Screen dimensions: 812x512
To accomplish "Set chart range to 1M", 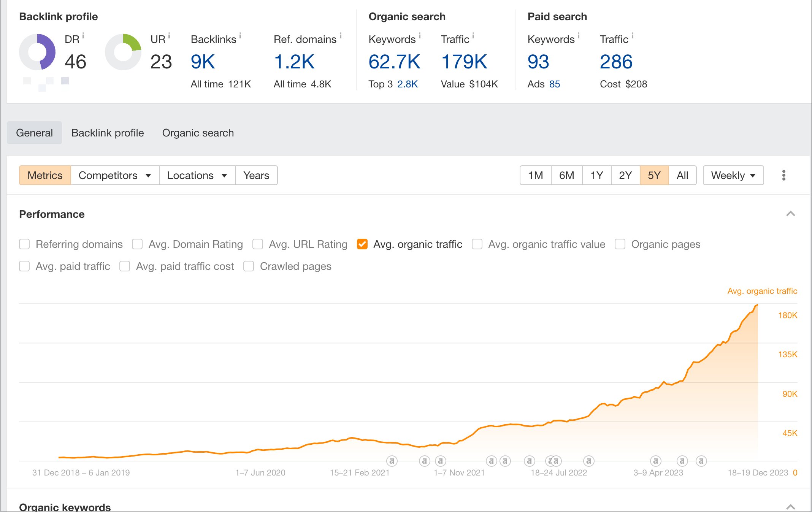I will click(536, 175).
